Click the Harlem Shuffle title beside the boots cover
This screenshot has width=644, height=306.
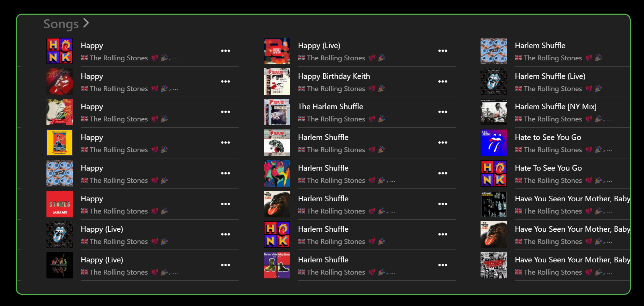tap(323, 260)
